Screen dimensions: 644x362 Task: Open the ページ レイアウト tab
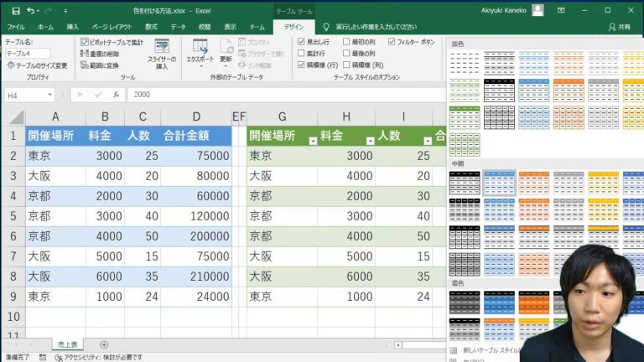coord(112,27)
